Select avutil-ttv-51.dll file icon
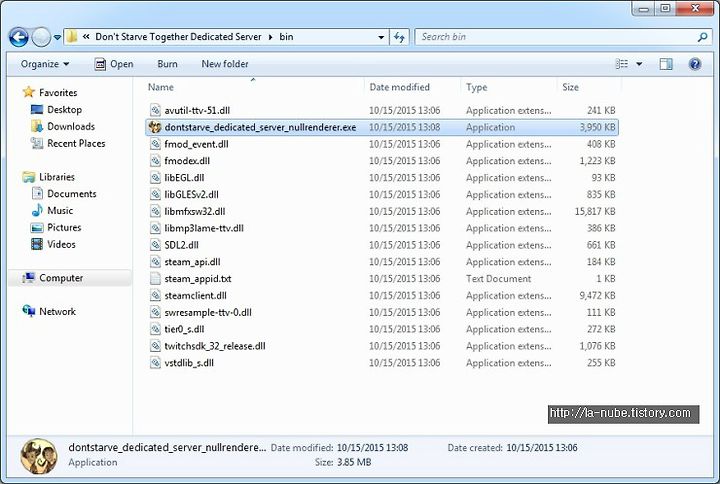Viewport: 720px width, 484px height. (x=155, y=110)
